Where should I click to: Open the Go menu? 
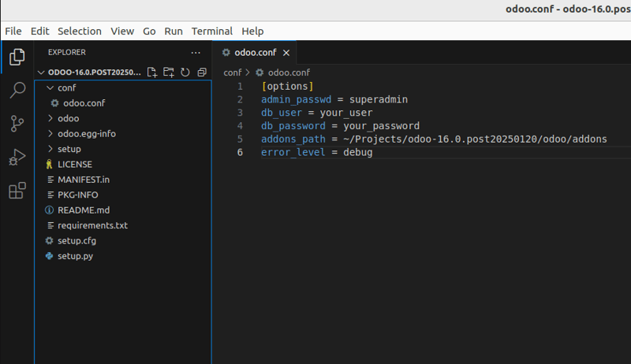[x=149, y=31]
